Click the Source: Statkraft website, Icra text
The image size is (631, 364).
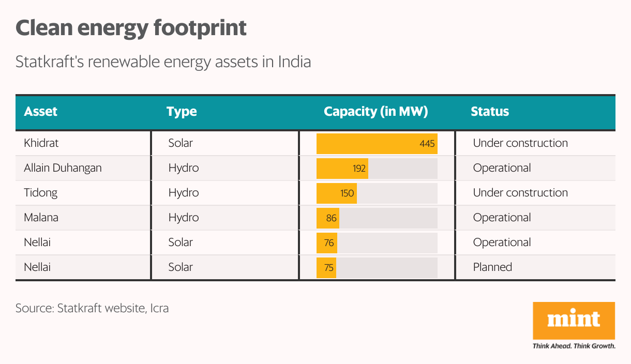pos(92,309)
